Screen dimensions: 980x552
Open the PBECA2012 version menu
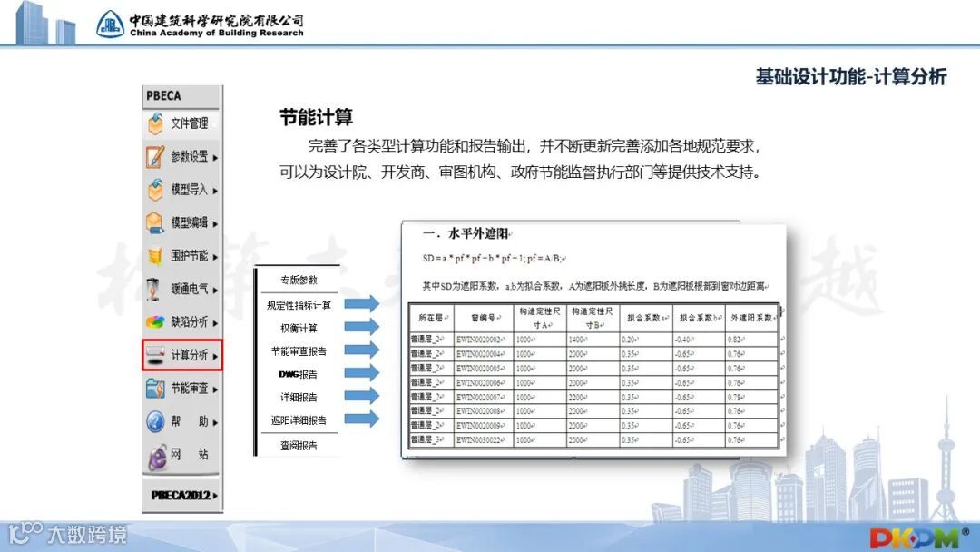tap(183, 495)
